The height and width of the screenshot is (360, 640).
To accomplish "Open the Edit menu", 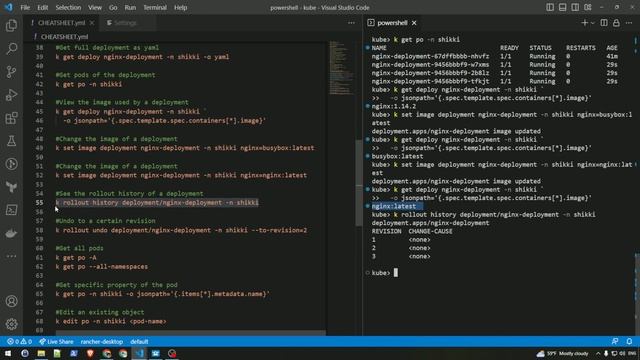I will pyautogui.click(x=42, y=7).
